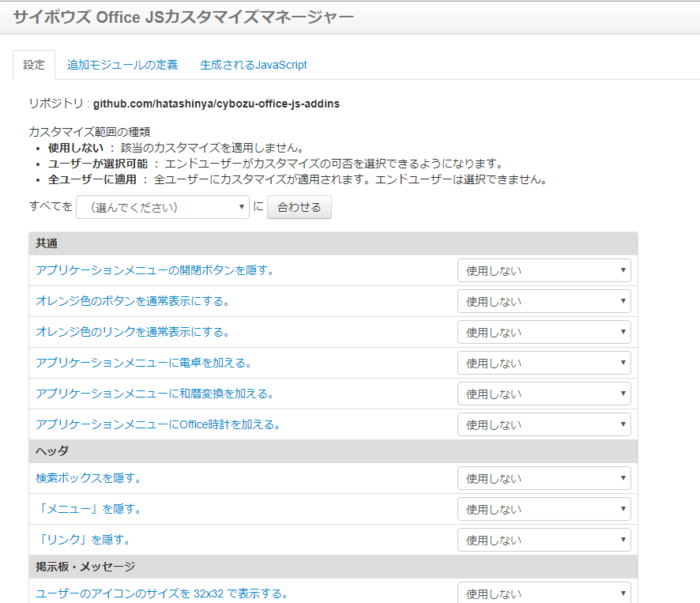Click link アプリケーションメニューの開閉ボタンを隠す。

point(155,270)
